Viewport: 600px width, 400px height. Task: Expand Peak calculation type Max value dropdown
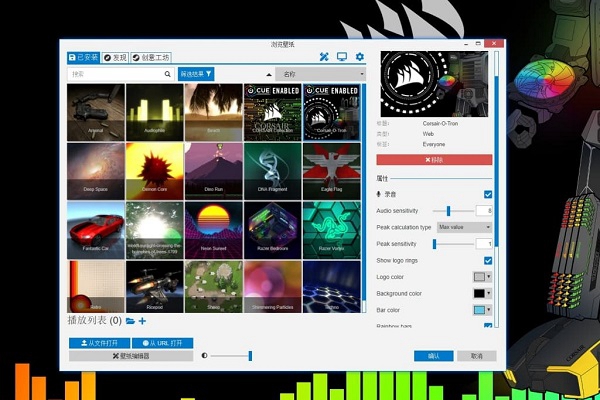pyautogui.click(x=464, y=227)
